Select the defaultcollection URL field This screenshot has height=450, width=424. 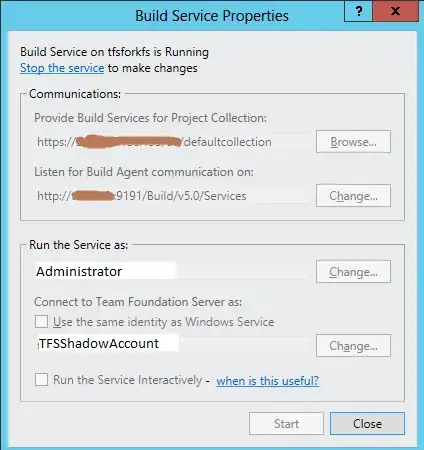tap(172, 142)
